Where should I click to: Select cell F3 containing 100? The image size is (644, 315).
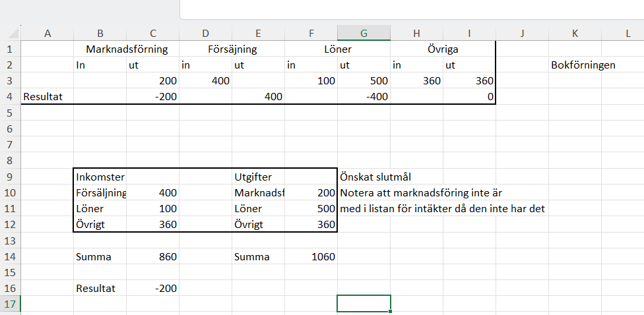coord(311,81)
